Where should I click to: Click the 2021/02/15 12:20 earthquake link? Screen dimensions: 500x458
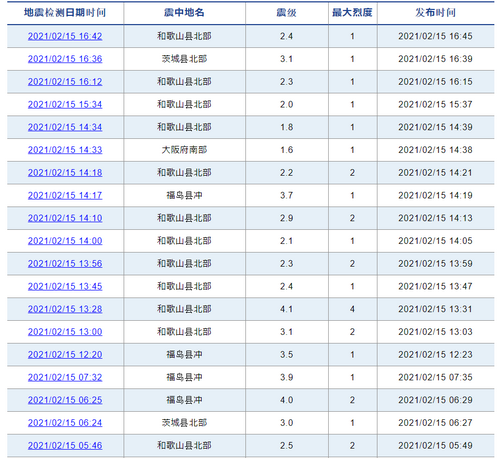tap(65, 355)
